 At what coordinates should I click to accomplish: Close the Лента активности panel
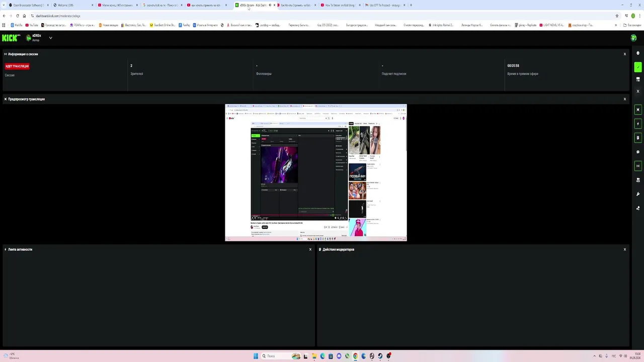[310, 249]
